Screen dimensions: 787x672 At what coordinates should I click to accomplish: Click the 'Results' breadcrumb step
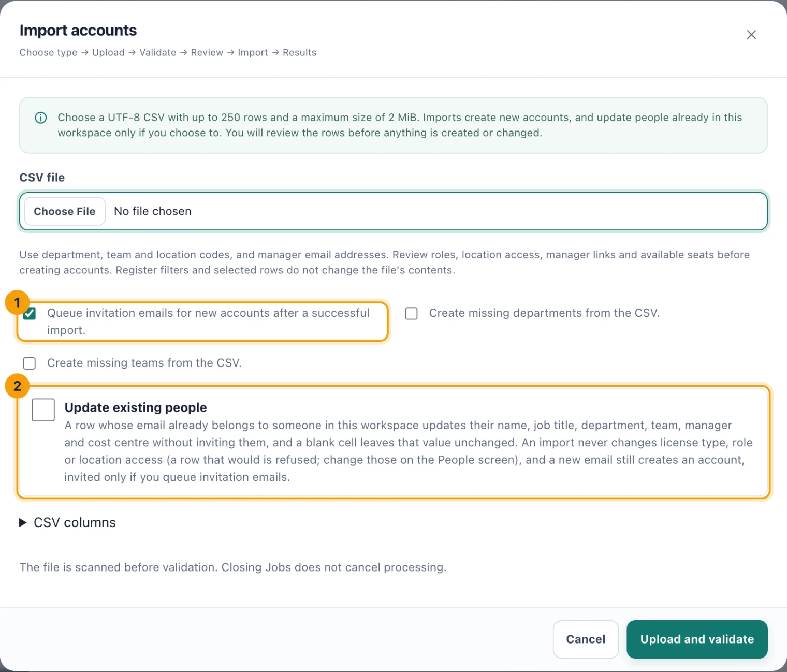(x=299, y=52)
